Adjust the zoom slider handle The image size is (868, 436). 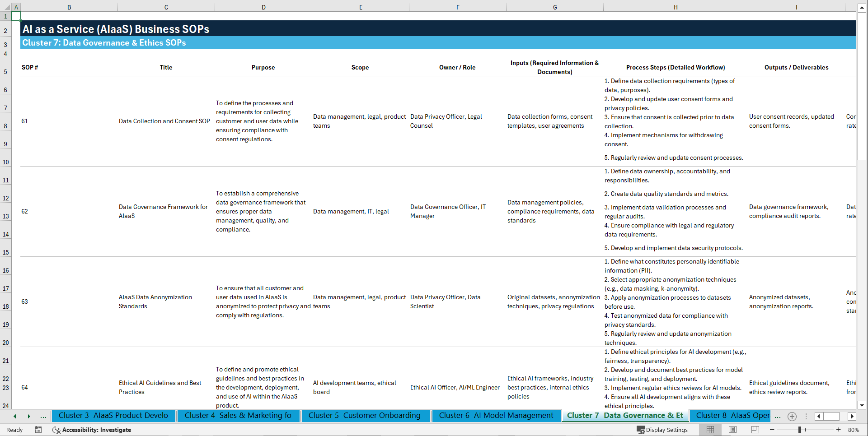800,430
